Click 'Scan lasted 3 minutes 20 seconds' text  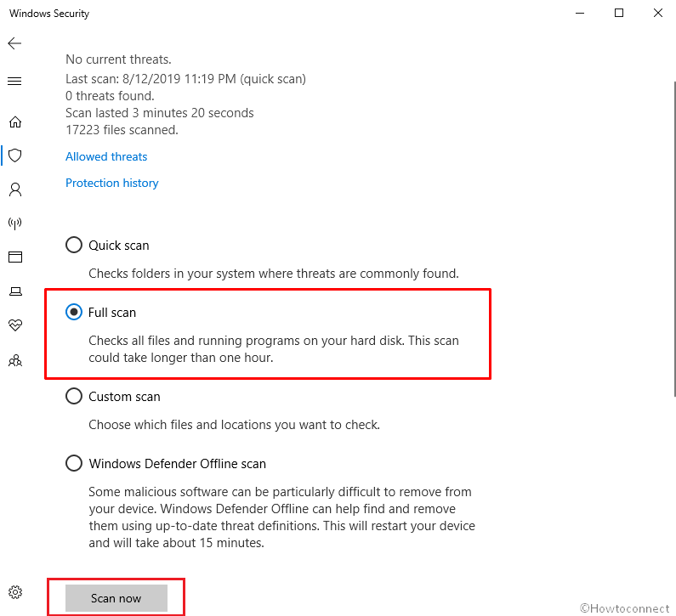[160, 113]
